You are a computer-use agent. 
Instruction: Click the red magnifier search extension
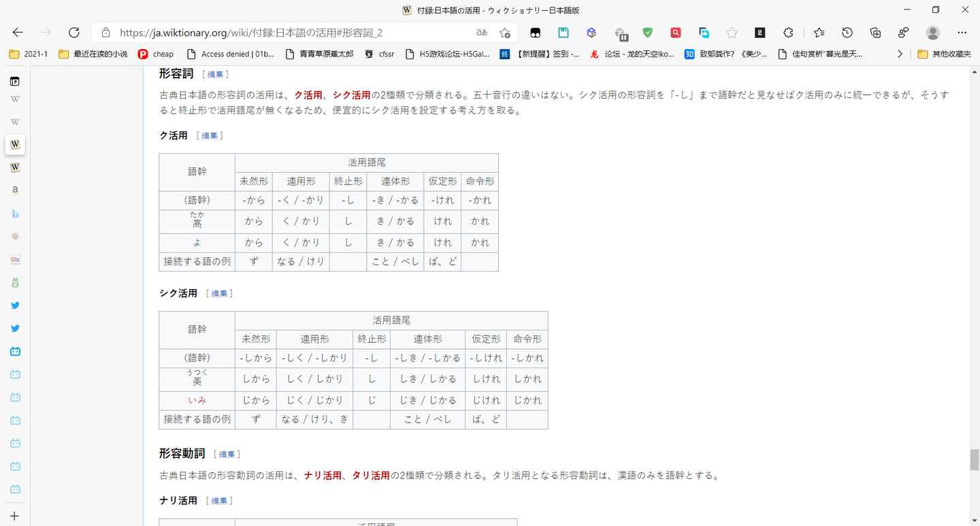pyautogui.click(x=676, y=33)
